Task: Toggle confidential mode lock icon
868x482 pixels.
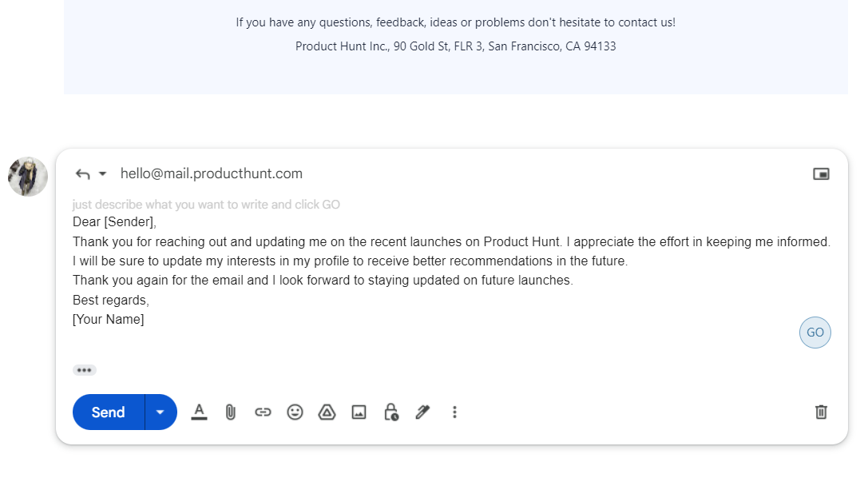Action: pyautogui.click(x=391, y=412)
